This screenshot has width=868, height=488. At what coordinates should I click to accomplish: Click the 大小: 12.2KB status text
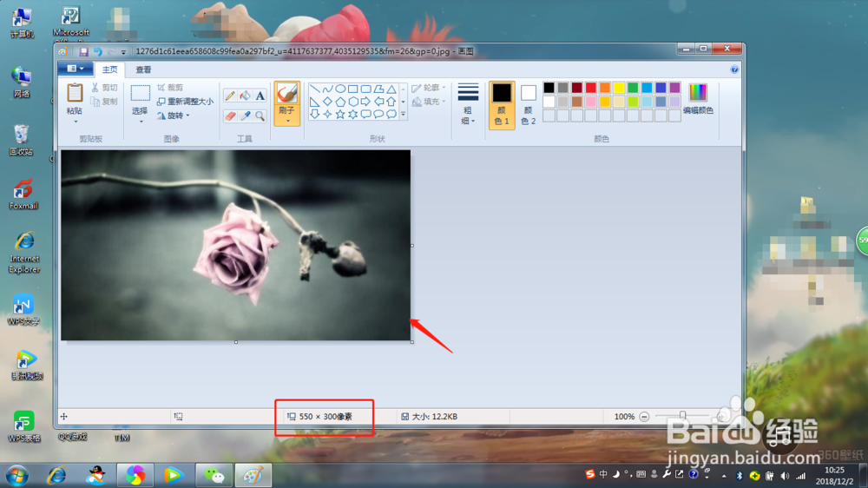pos(435,417)
